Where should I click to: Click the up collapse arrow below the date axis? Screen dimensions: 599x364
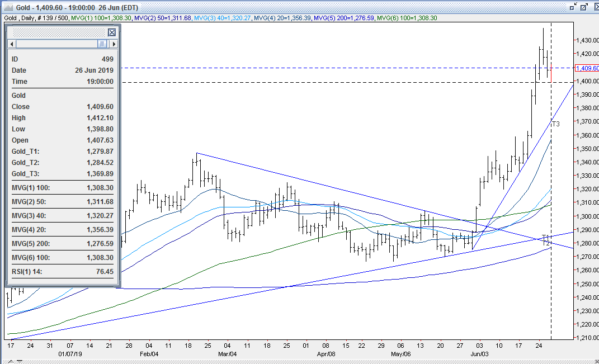10,361
